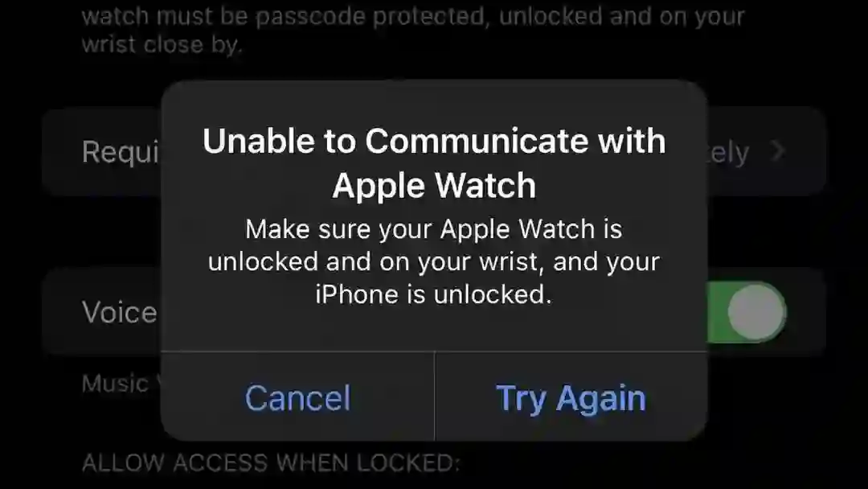868x489 pixels.
Task: Click 'Make sure your Apple Watch is' text
Action: 434,229
